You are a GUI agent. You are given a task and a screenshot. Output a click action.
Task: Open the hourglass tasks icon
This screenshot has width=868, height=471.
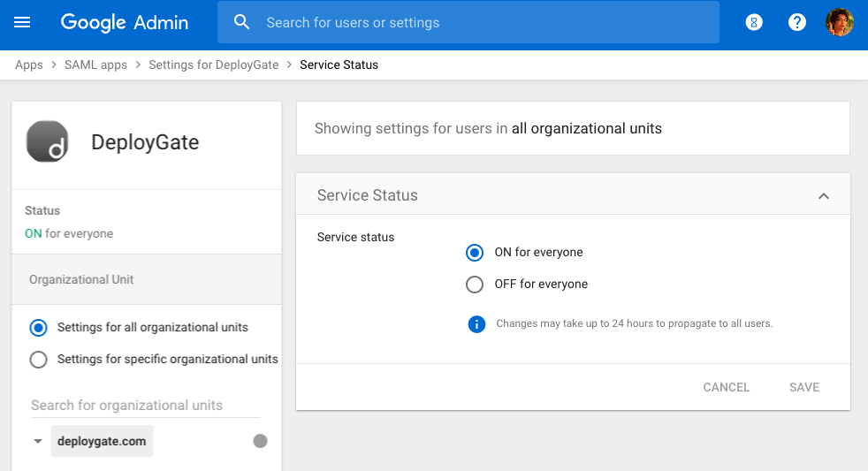click(x=754, y=22)
